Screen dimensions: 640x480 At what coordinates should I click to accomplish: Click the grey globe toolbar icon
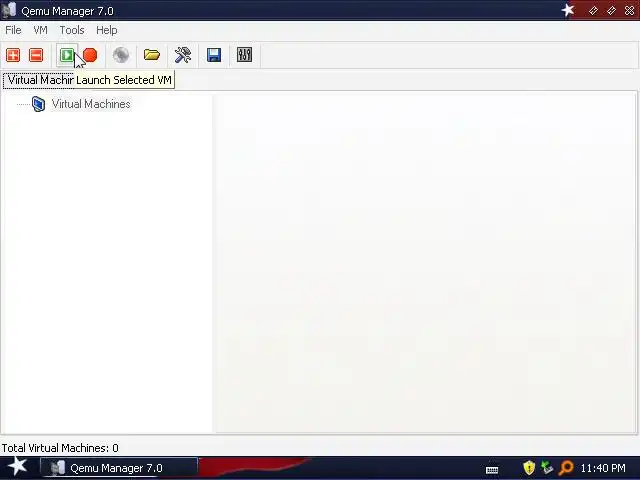[121, 55]
